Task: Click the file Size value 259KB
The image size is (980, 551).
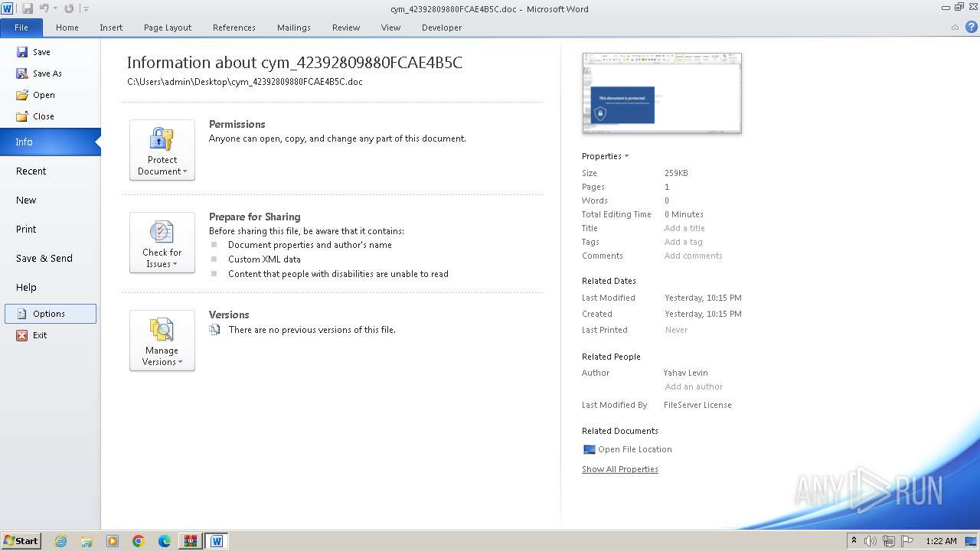Action: click(676, 173)
